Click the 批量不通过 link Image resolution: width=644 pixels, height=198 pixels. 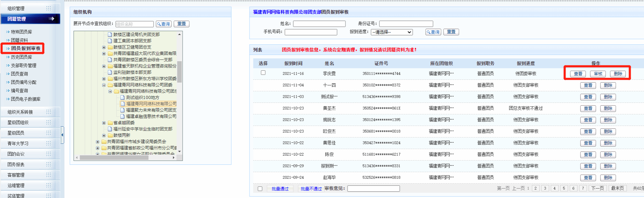tap(311, 189)
